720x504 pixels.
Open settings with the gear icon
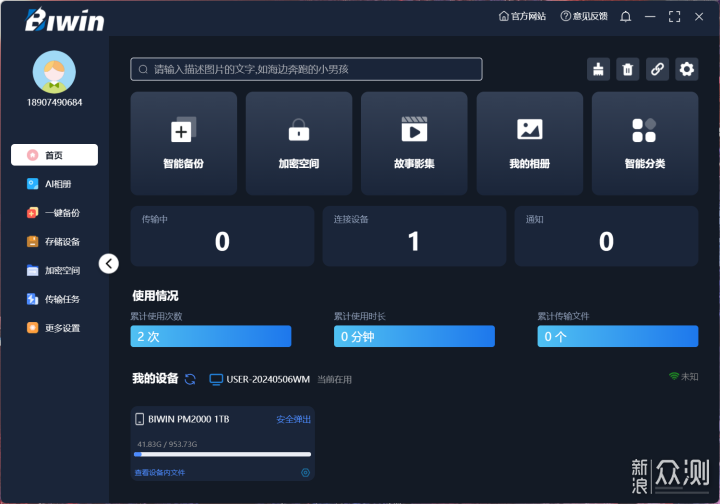click(686, 69)
